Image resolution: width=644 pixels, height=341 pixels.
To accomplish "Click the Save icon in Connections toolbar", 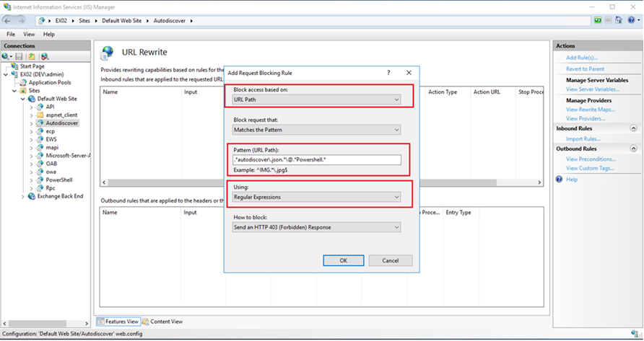I will click(x=19, y=56).
